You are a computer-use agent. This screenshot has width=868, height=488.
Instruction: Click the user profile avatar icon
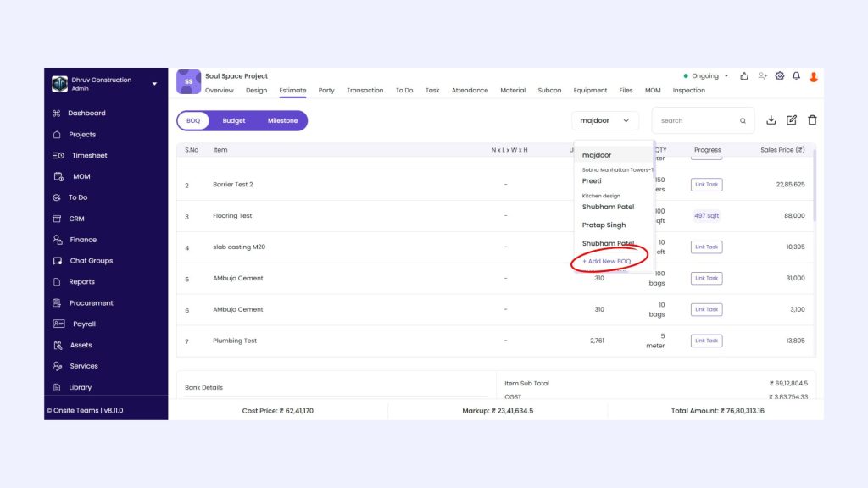pos(814,76)
